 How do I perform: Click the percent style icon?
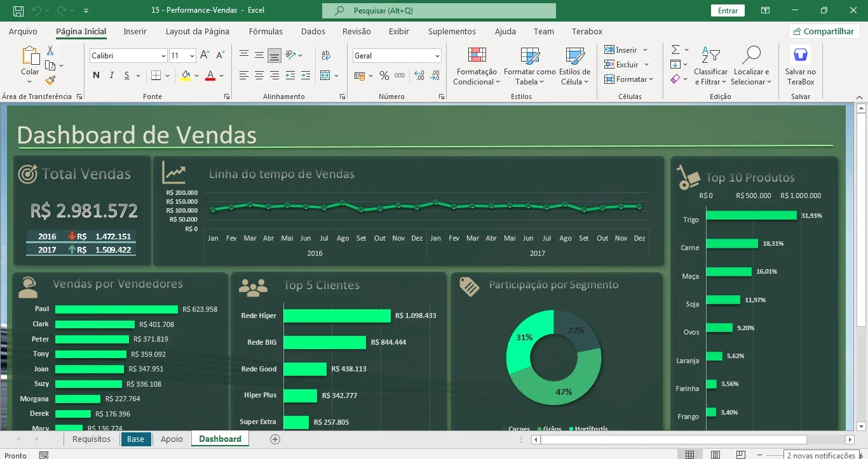coord(384,76)
